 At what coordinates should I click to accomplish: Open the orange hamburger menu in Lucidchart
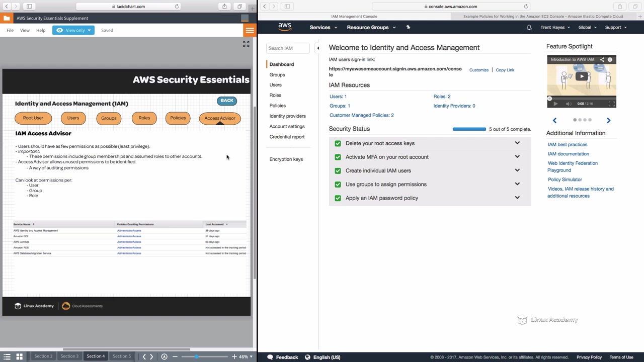250,30
